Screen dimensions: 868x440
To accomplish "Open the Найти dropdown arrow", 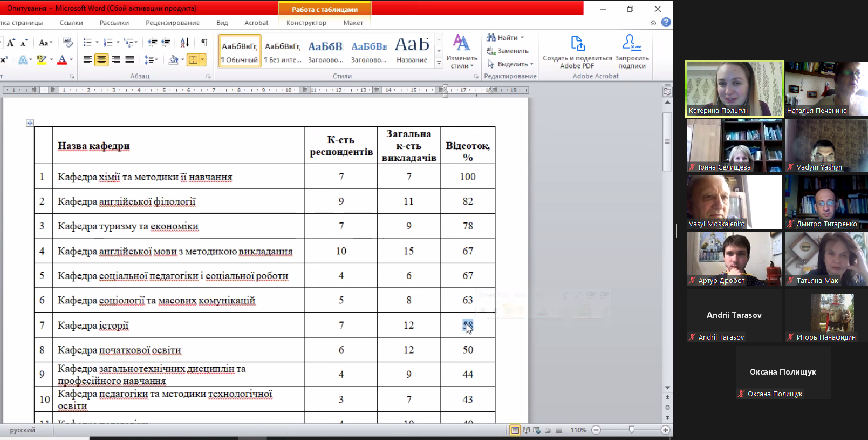I will click(522, 38).
